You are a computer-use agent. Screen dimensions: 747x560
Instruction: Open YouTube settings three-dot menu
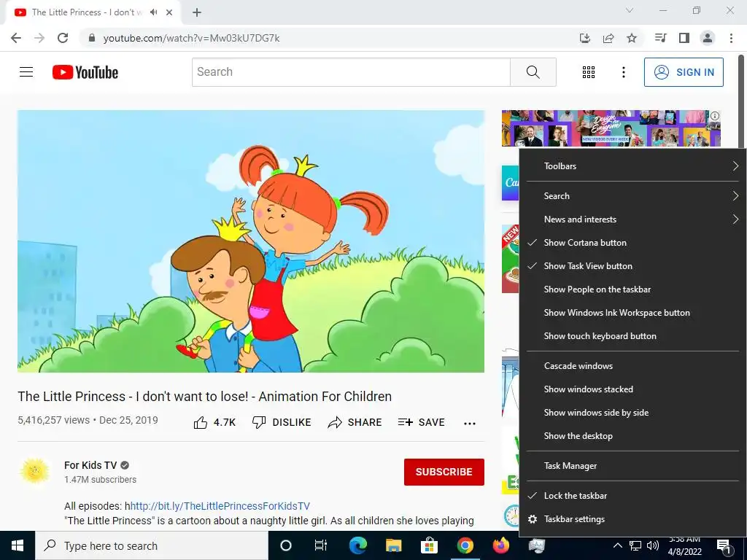[623, 72]
